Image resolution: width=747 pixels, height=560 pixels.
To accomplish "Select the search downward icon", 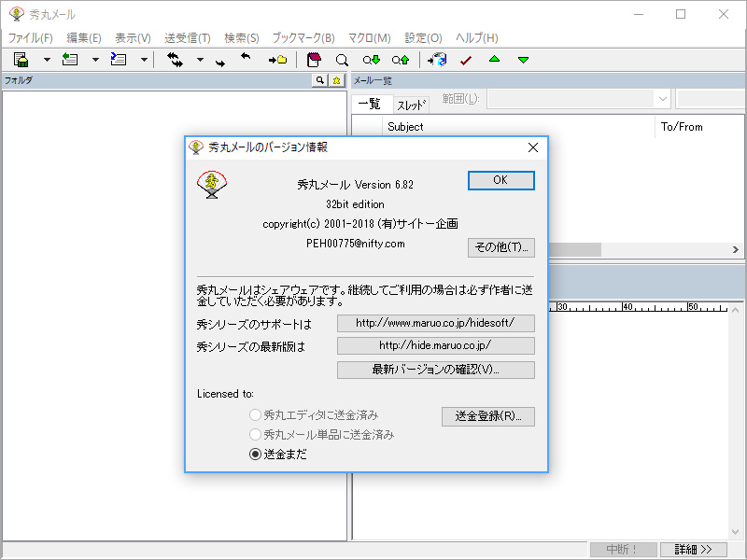I will coord(372,59).
